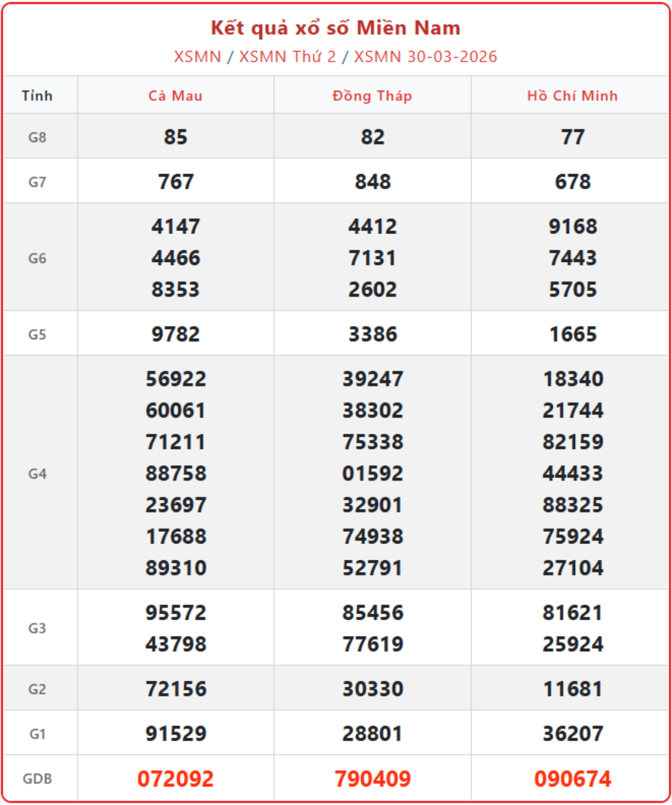The width and height of the screenshot is (672, 805).
Task: Click the Hồ Chí Minh header link
Action: 572,96
